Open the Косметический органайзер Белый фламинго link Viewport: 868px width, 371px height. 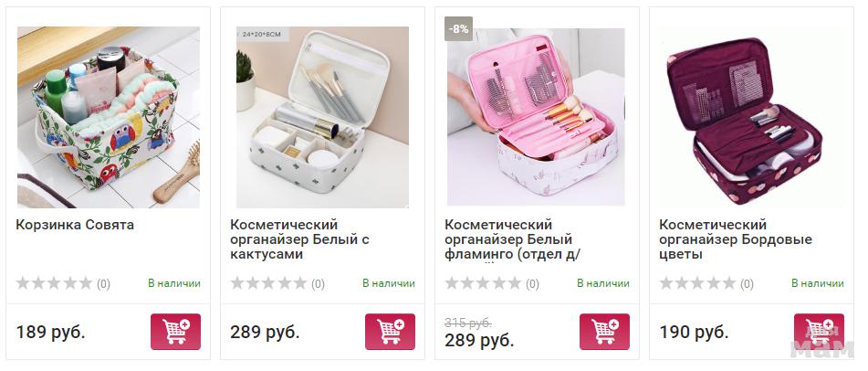point(514,239)
